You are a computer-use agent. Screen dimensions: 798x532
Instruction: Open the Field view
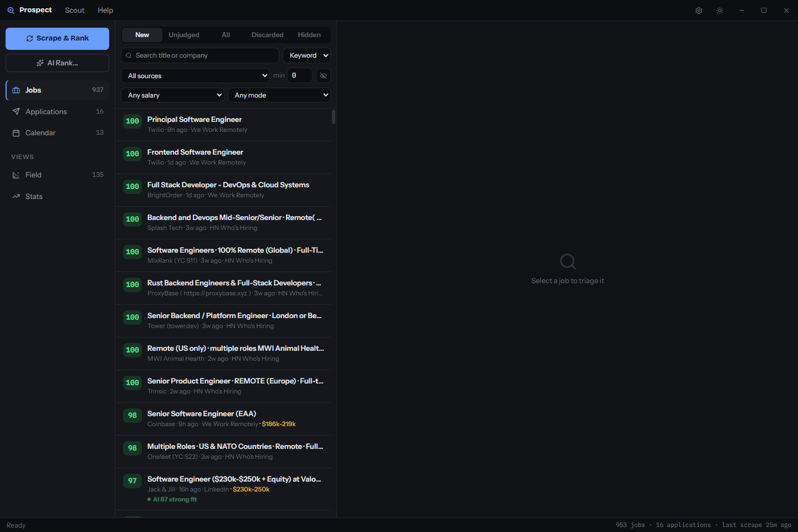(x=58, y=175)
